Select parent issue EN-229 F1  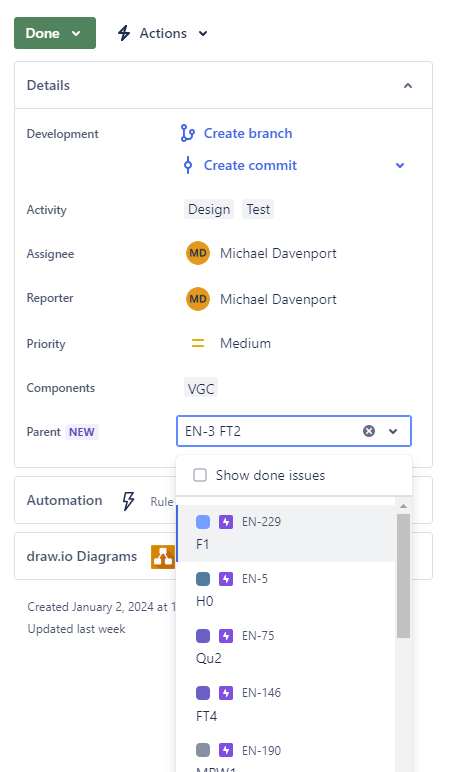tap(286, 533)
